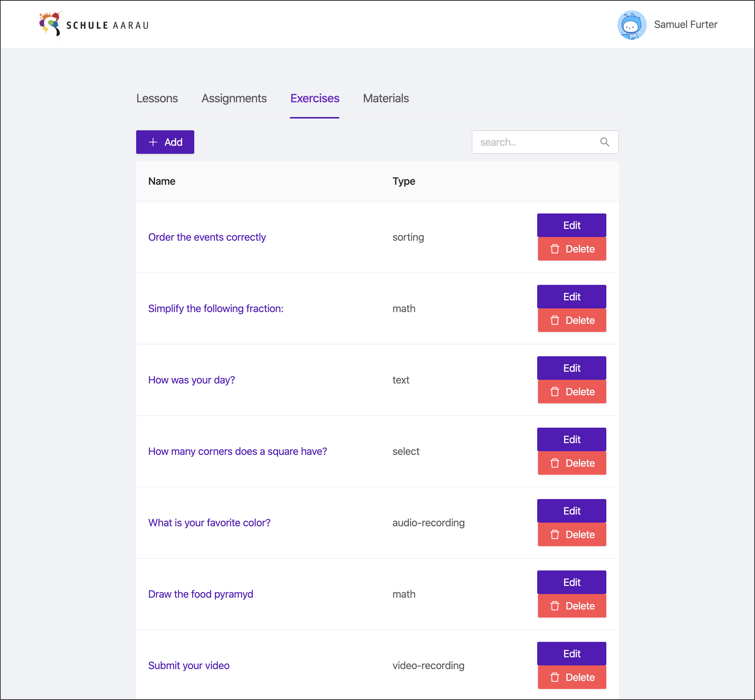Focus the search input field
Image resolution: width=755 pixels, height=700 pixels.
pyautogui.click(x=545, y=142)
